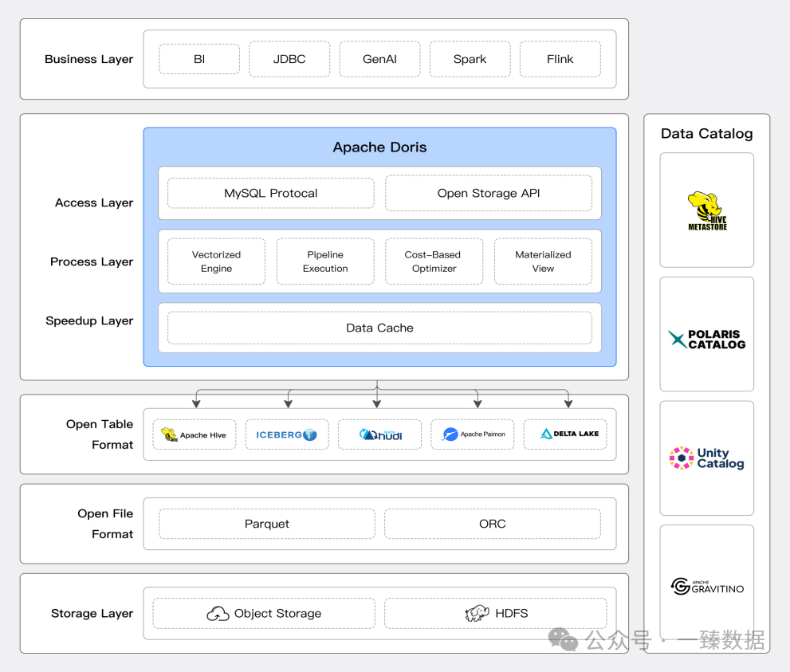
Task: Select the Apache Paimon logo
Action: pyautogui.click(x=473, y=434)
